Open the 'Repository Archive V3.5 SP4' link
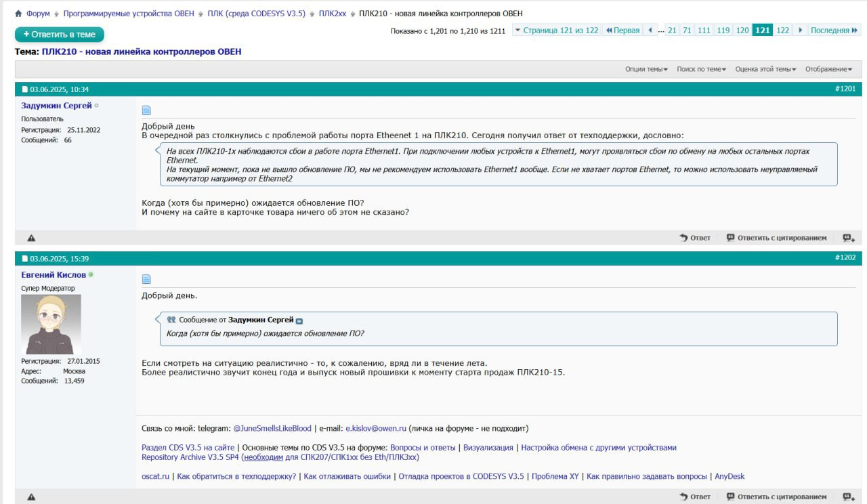 (x=190, y=457)
